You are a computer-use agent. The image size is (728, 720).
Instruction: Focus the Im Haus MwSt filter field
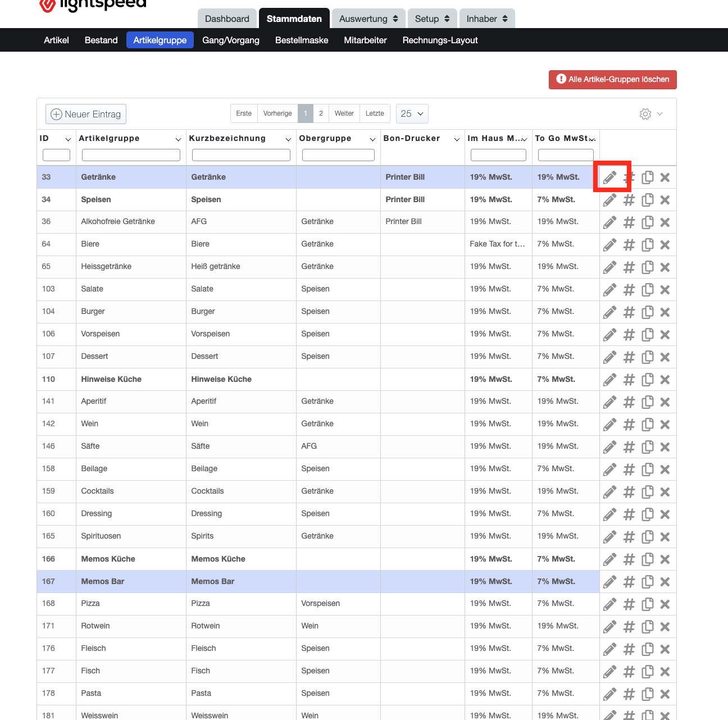click(498, 155)
